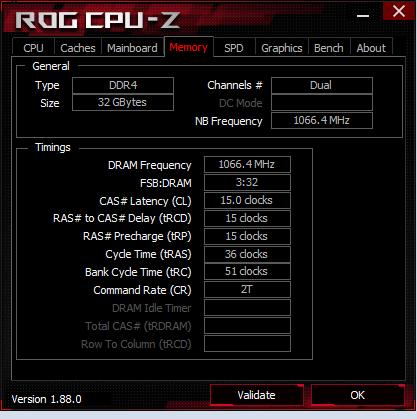
Task: Click the Validate button
Action: (x=256, y=395)
